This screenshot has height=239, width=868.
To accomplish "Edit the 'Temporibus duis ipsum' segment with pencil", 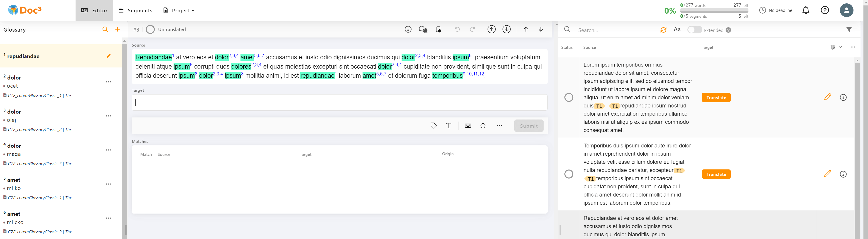I will [828, 174].
